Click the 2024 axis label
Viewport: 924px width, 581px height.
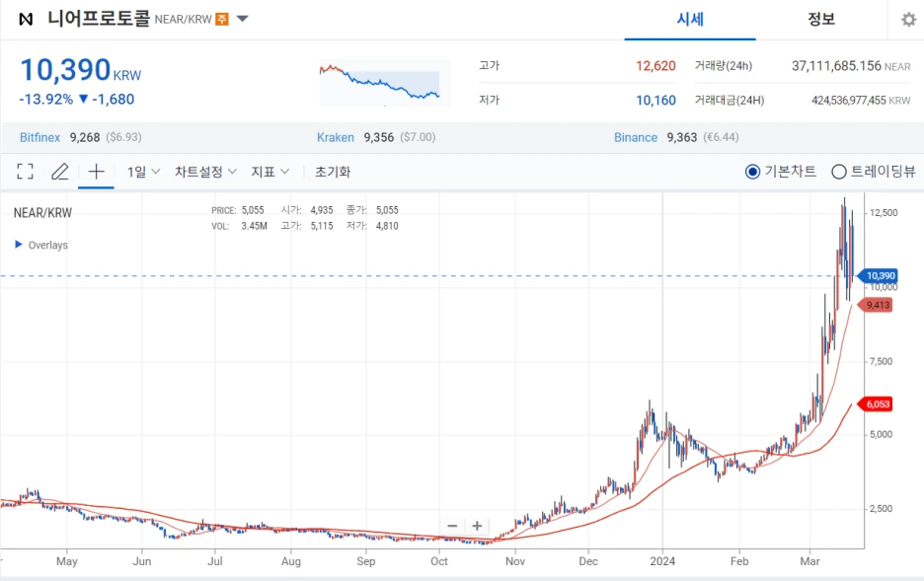coord(662,561)
